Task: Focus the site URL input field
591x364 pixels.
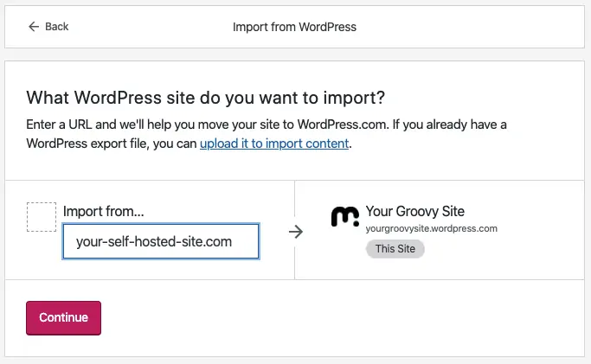Action: (161, 242)
